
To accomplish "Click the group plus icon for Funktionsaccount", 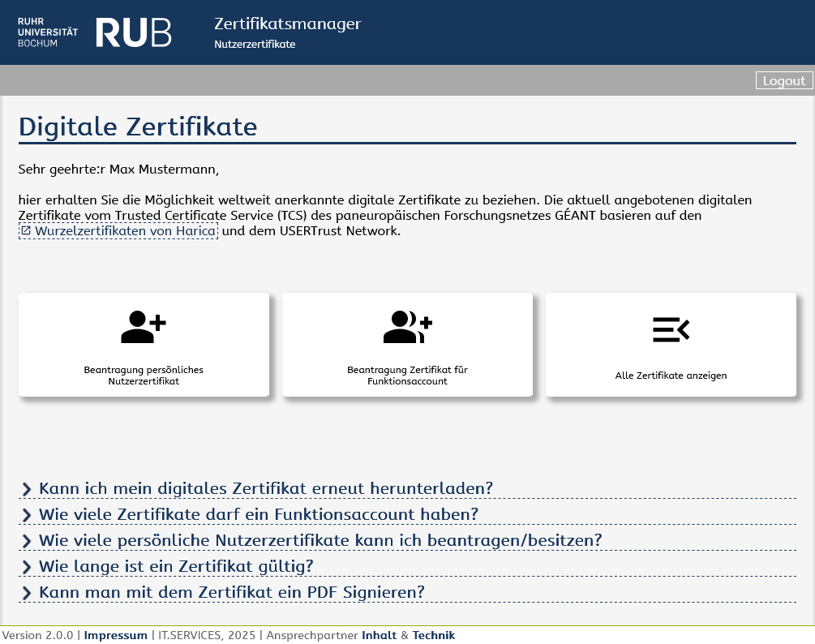I will [x=407, y=328].
